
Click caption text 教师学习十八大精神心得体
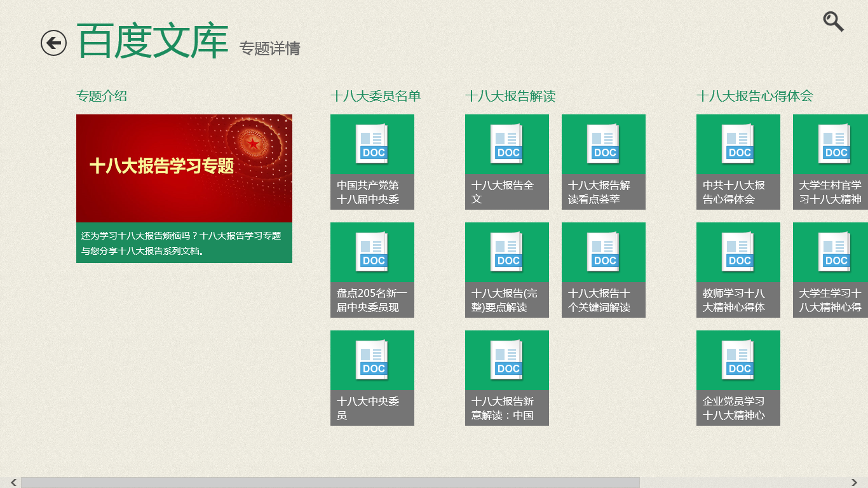coord(734,300)
